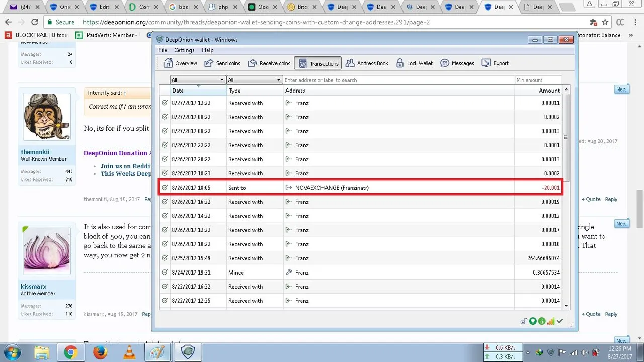Viewport: 644px width, 362px height.
Task: Click themonkii's monkey avatar
Action: (47, 117)
